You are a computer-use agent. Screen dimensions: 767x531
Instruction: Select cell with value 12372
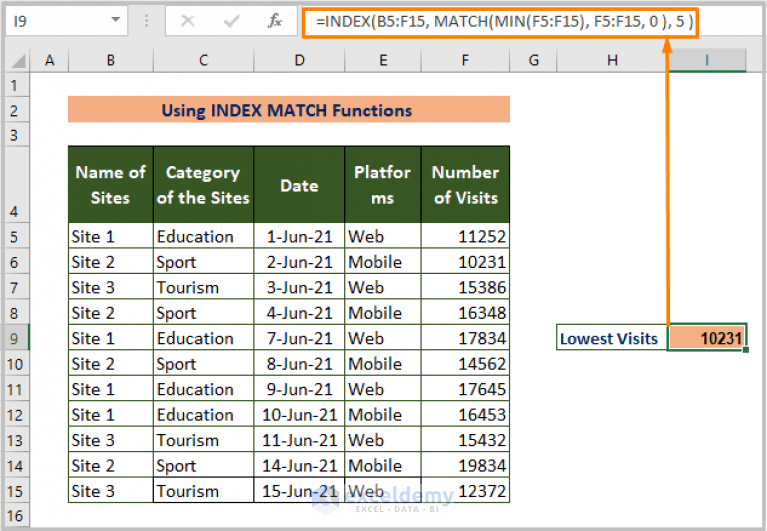click(x=465, y=490)
